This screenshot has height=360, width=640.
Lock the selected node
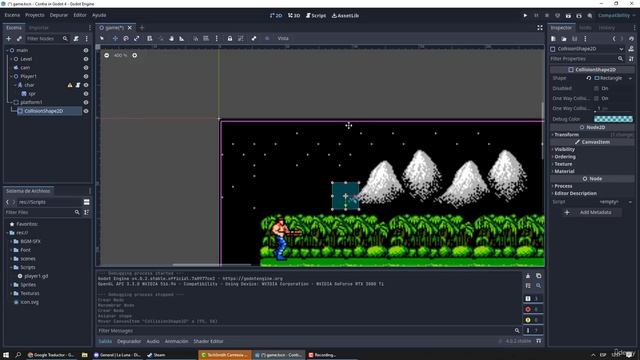point(230,38)
